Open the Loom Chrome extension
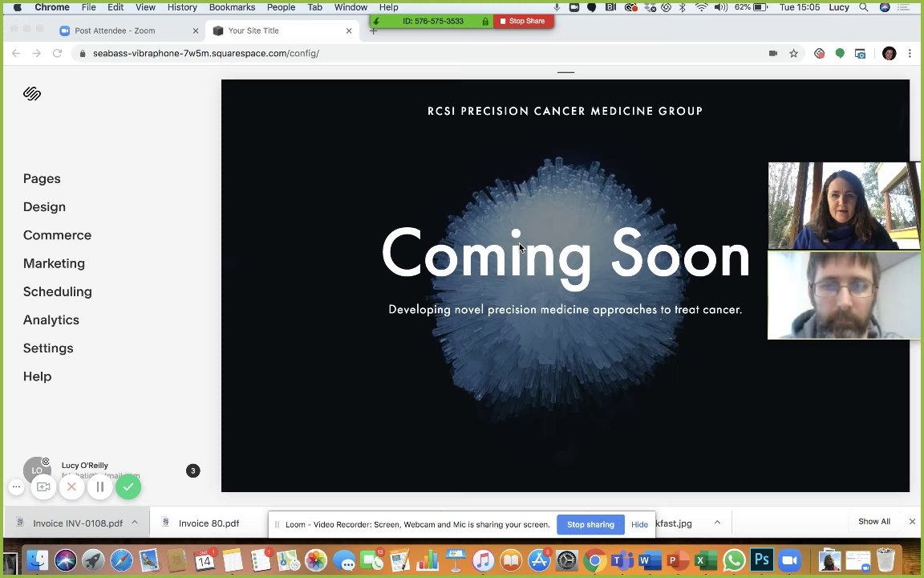This screenshot has width=924, height=578. click(x=819, y=53)
